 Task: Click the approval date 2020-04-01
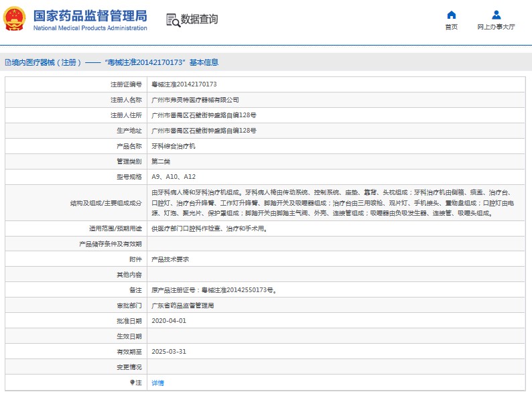pos(168,321)
